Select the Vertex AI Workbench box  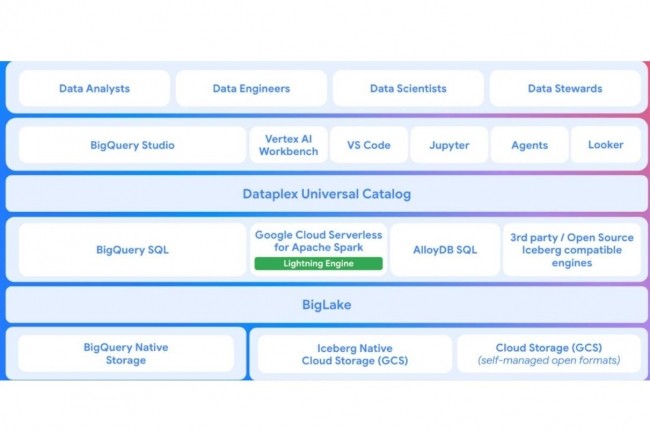click(289, 145)
